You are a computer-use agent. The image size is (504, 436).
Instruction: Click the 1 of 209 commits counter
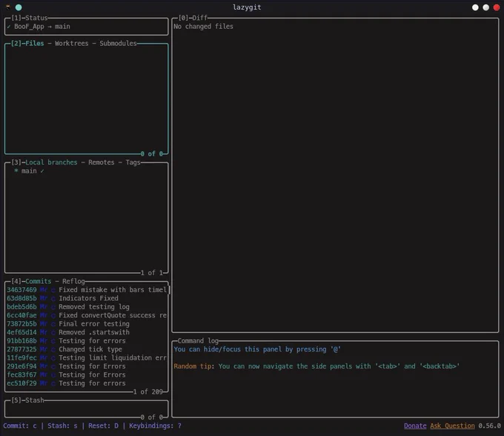coord(148,392)
